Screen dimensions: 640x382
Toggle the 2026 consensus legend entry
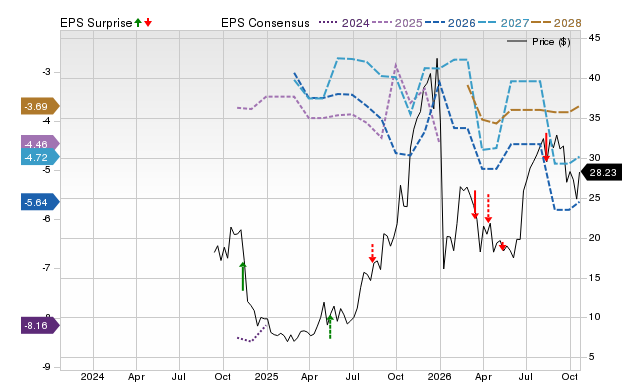(450, 23)
